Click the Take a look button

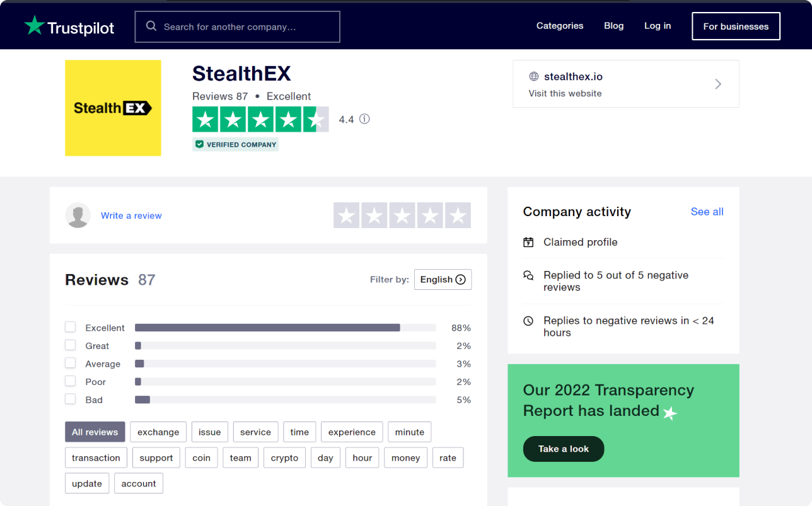pos(564,449)
